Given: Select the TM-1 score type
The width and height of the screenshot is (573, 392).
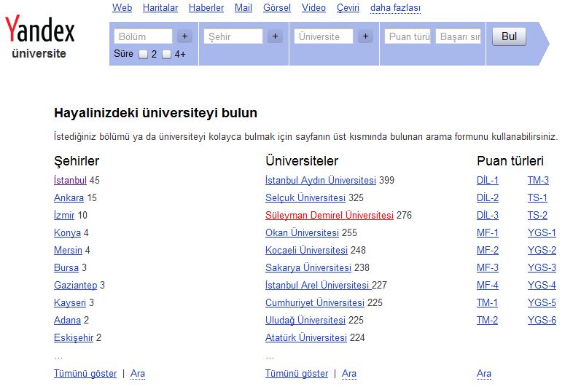Looking at the screenshot, I should pyautogui.click(x=487, y=302).
